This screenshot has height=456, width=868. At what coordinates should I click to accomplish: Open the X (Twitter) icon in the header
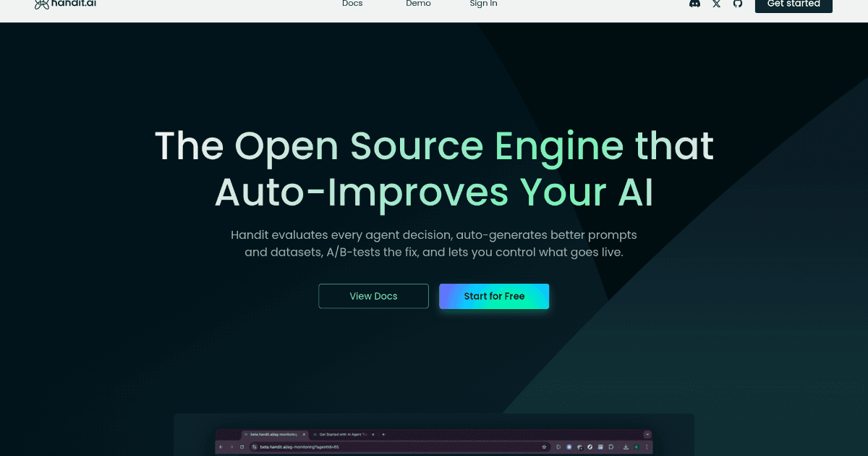click(716, 4)
